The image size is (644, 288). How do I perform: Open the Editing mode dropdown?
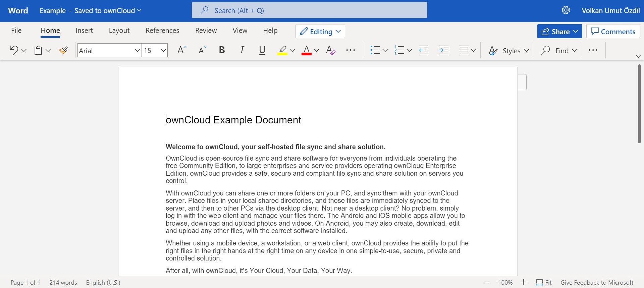pyautogui.click(x=320, y=32)
